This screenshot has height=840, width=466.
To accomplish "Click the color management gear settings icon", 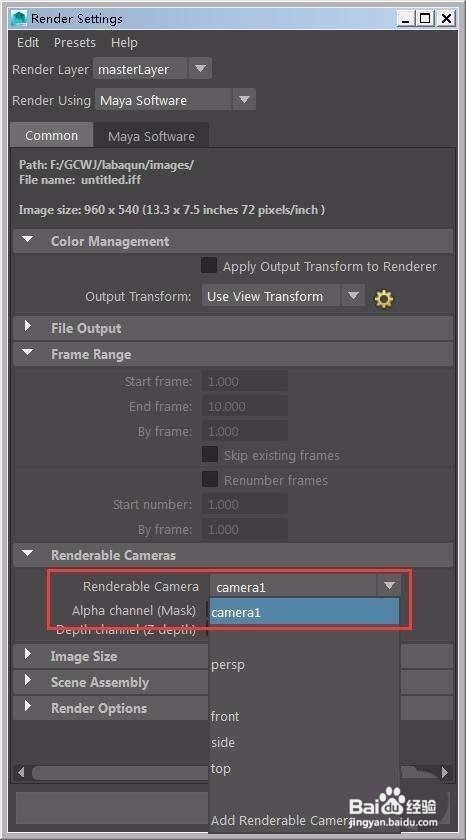I will pos(384,298).
